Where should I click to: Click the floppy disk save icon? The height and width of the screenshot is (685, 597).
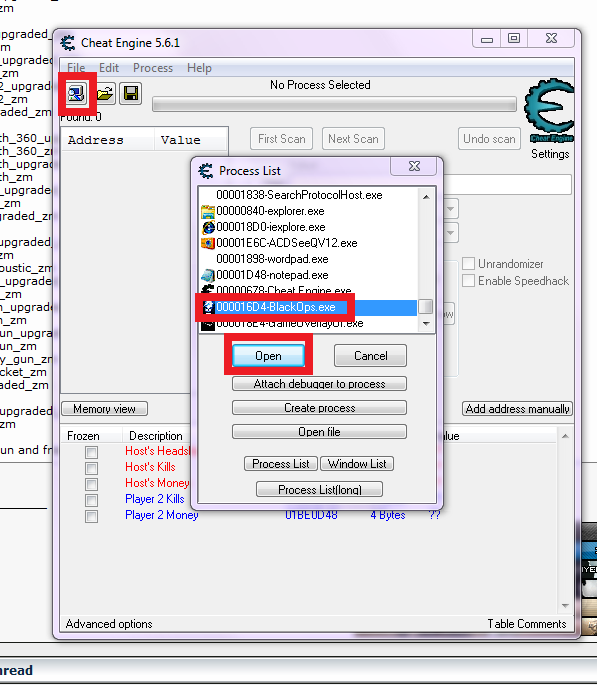(131, 93)
